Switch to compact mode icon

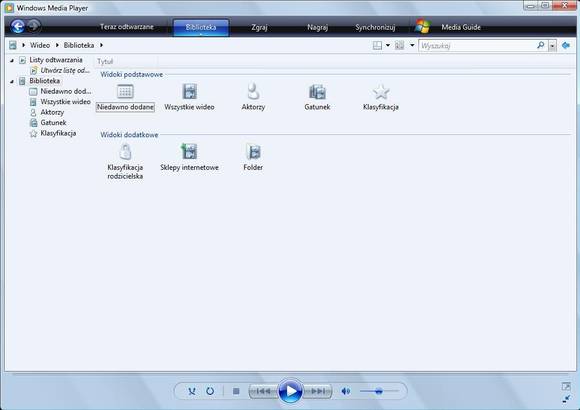click(x=566, y=399)
